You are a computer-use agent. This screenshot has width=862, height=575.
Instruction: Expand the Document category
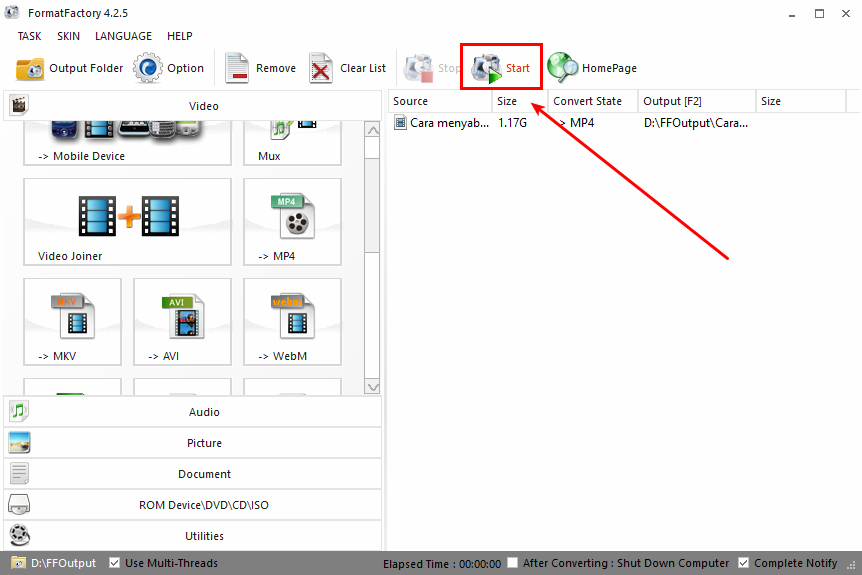click(192, 474)
